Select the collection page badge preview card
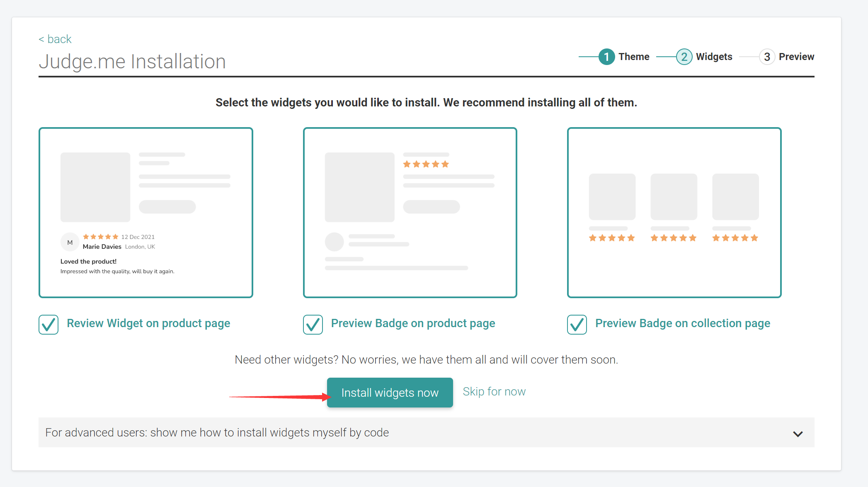This screenshot has height=487, width=868. (x=674, y=212)
